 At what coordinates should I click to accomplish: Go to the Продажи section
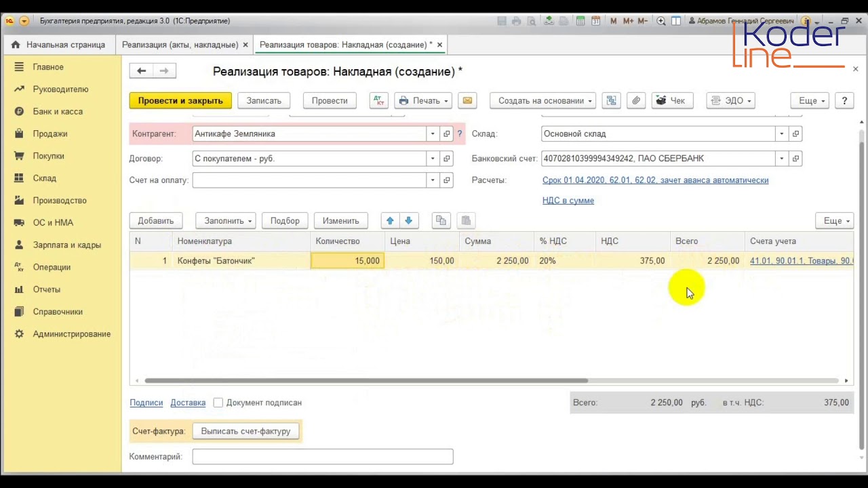tap(50, 134)
